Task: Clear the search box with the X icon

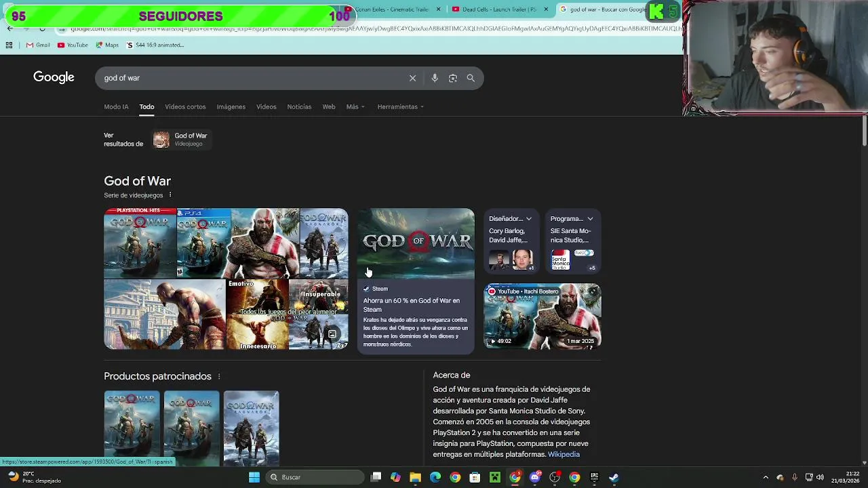Action: tap(412, 78)
